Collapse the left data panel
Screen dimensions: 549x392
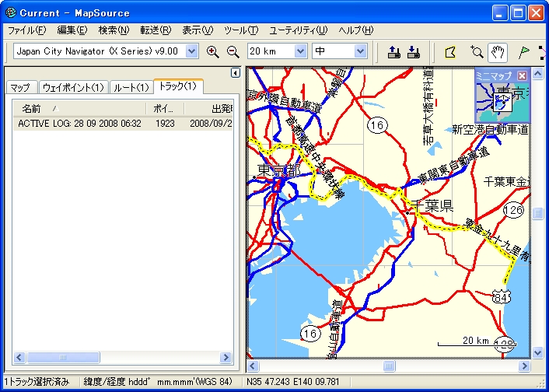click(236, 73)
